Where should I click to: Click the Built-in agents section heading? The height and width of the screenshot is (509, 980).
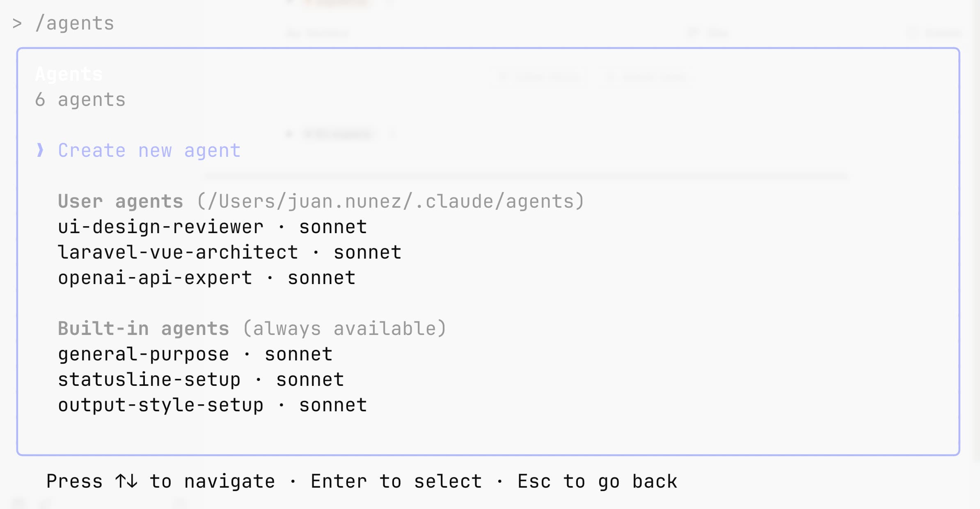tap(143, 329)
